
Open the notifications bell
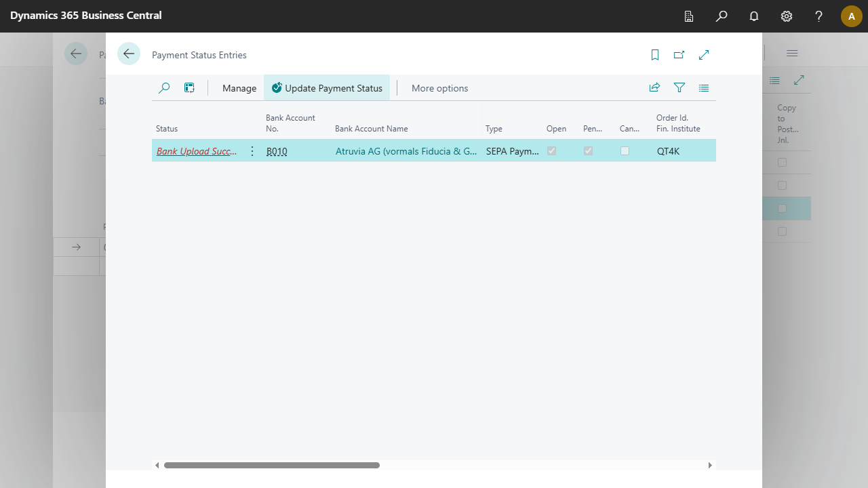click(754, 16)
